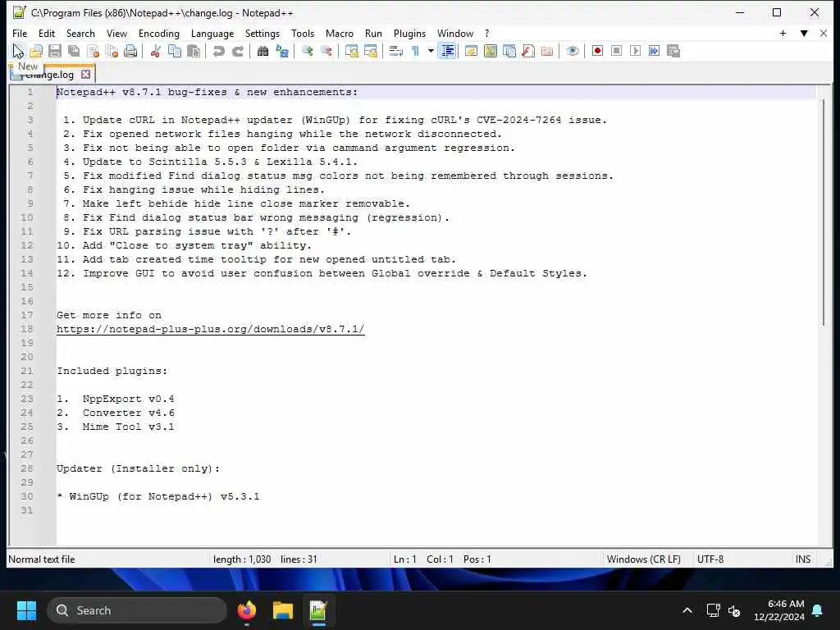840x630 pixels.
Task: Open the Macro menu
Action: click(339, 33)
